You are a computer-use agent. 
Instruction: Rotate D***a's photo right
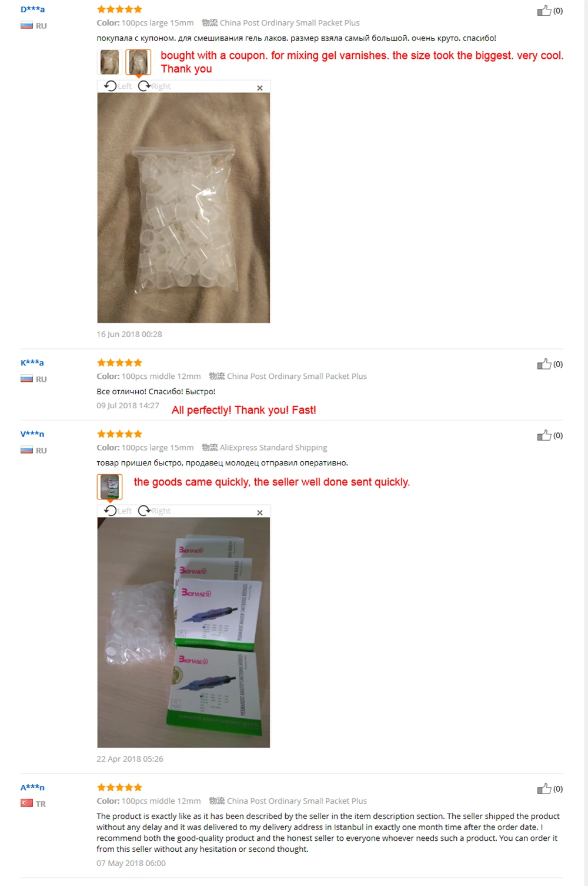point(154,86)
